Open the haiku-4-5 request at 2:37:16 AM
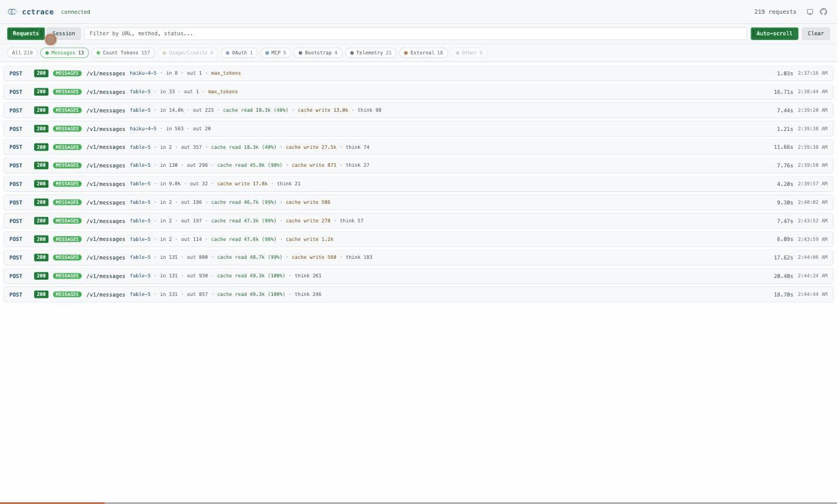837x504 pixels. [418, 74]
